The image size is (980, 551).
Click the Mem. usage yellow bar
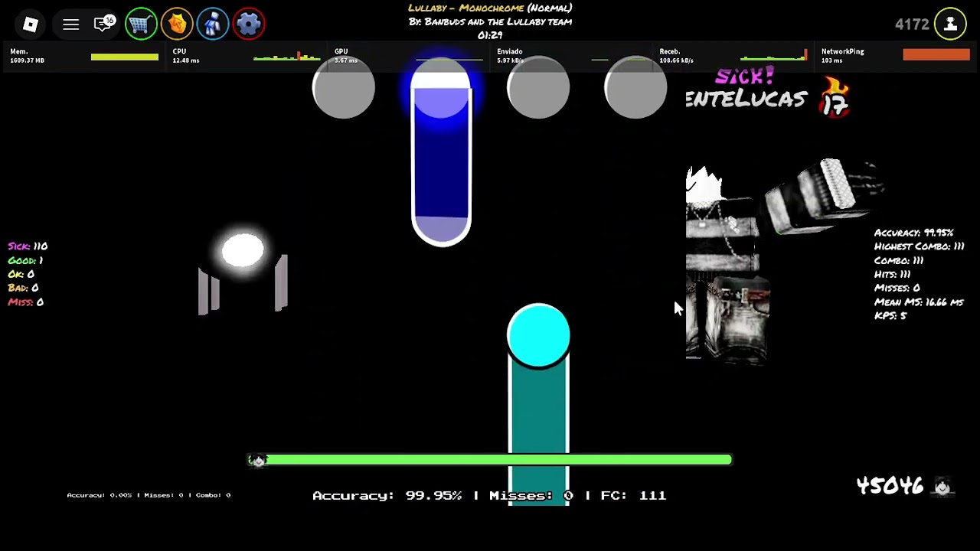124,57
